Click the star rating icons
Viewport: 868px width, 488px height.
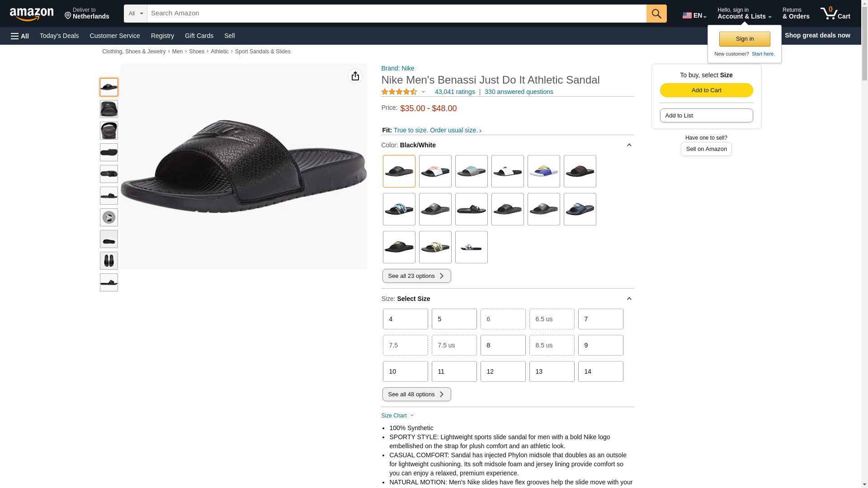(399, 92)
